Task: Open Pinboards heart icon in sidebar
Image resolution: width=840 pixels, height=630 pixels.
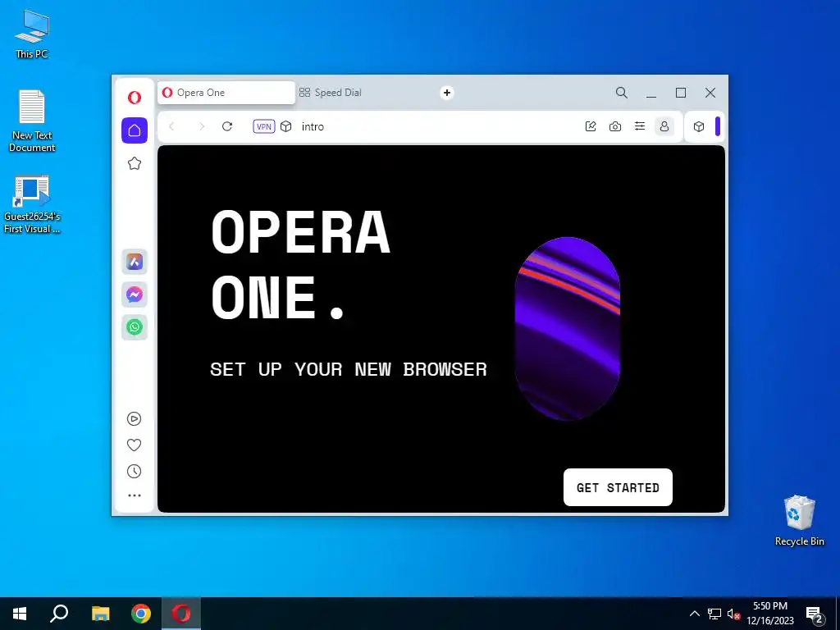Action: coord(134,445)
